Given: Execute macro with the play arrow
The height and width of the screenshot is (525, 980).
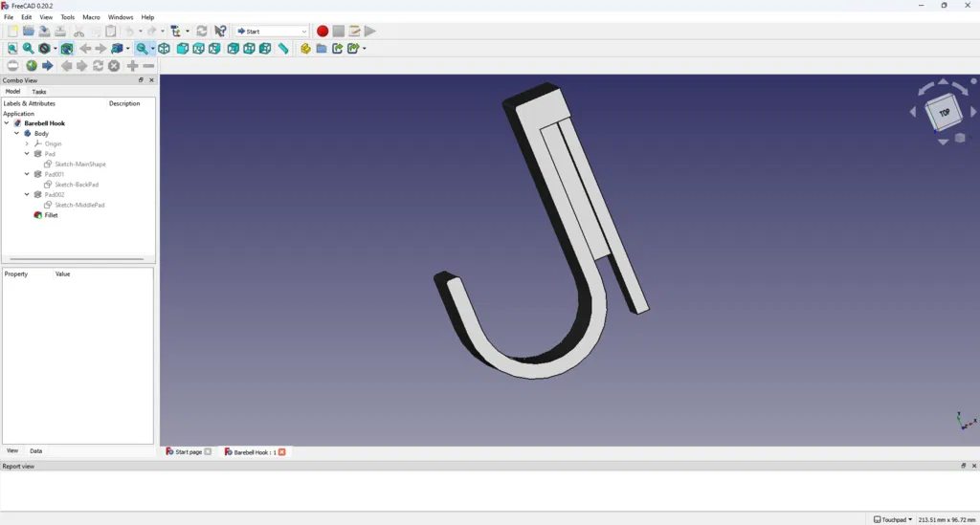Looking at the screenshot, I should click(370, 32).
